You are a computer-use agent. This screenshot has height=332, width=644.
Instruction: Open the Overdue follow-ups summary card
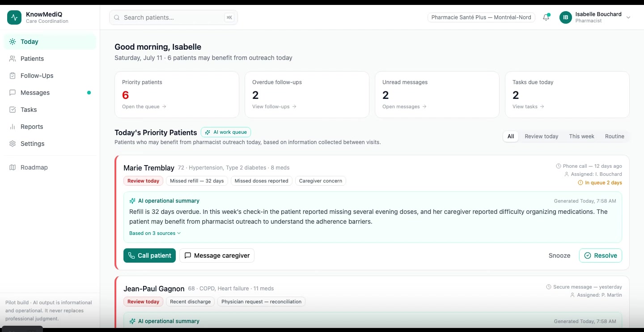point(307,94)
